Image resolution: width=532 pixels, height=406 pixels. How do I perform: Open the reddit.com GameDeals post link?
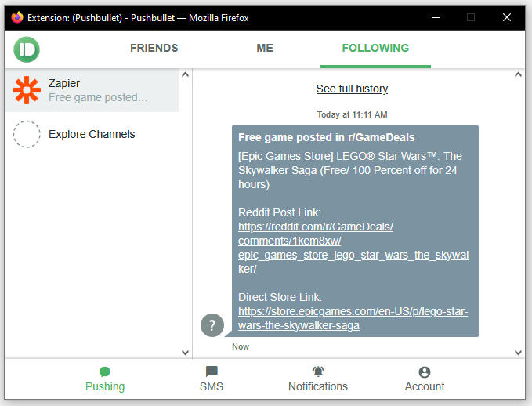pos(353,248)
